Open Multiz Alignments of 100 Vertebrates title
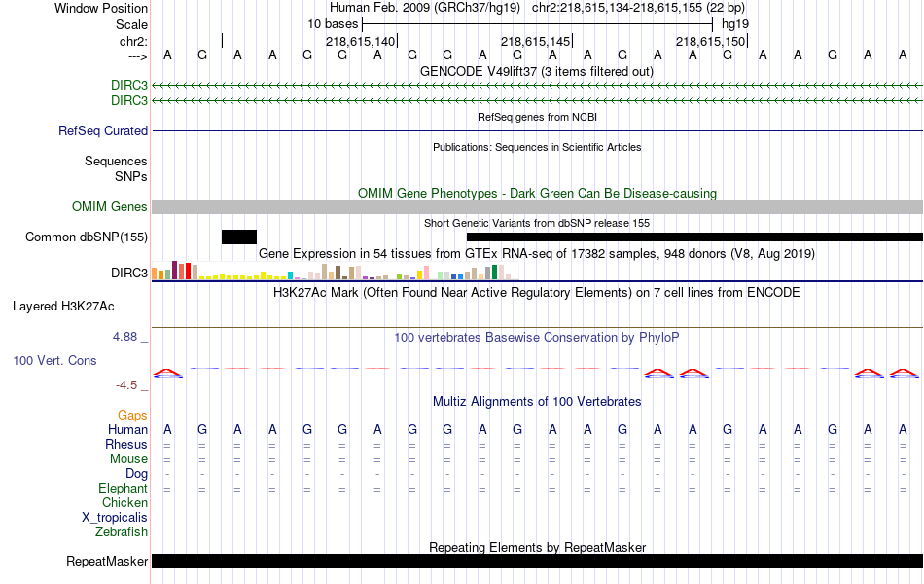This screenshot has height=584, width=924. (537, 402)
